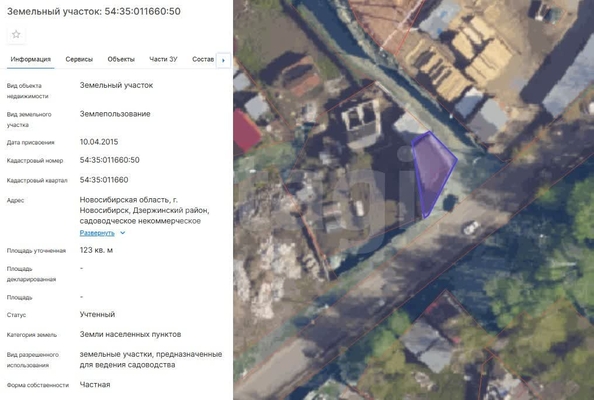This screenshot has width=594, height=400.
Task: Switch to the Сервисы tab
Action: point(79,59)
